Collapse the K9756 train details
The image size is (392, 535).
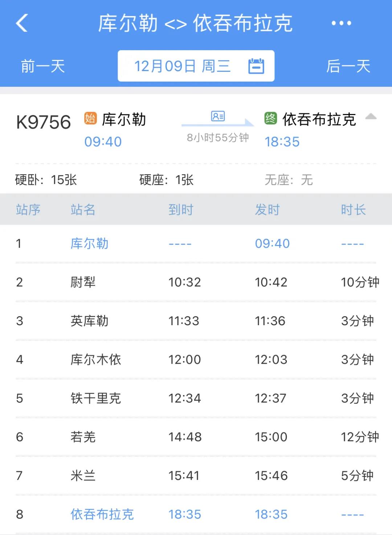(371, 117)
